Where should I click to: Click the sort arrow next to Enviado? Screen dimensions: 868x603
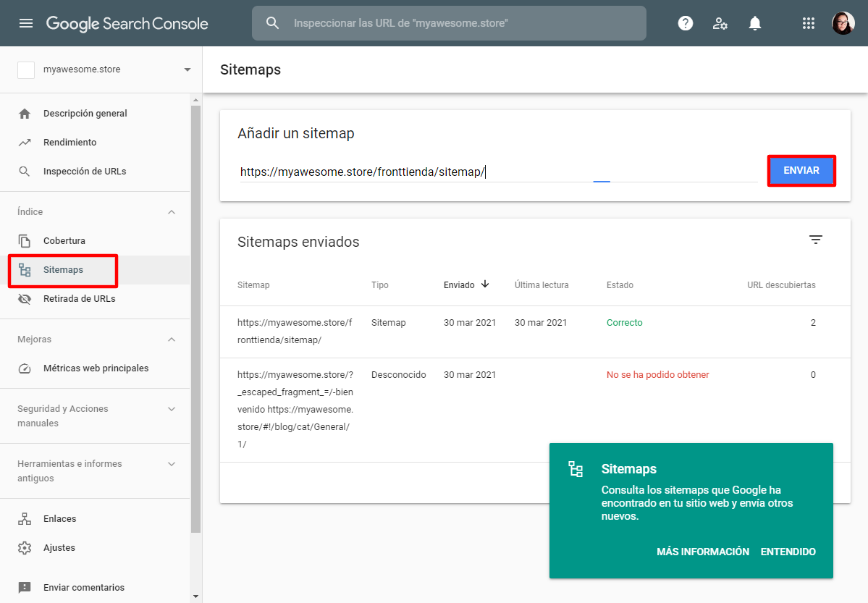click(485, 284)
